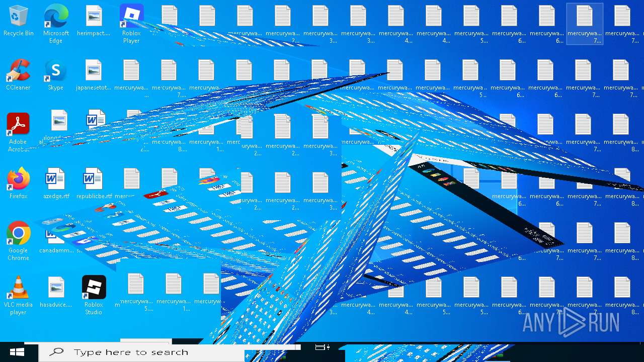Select the Word document above republicbe.rtf

[x=95, y=120]
